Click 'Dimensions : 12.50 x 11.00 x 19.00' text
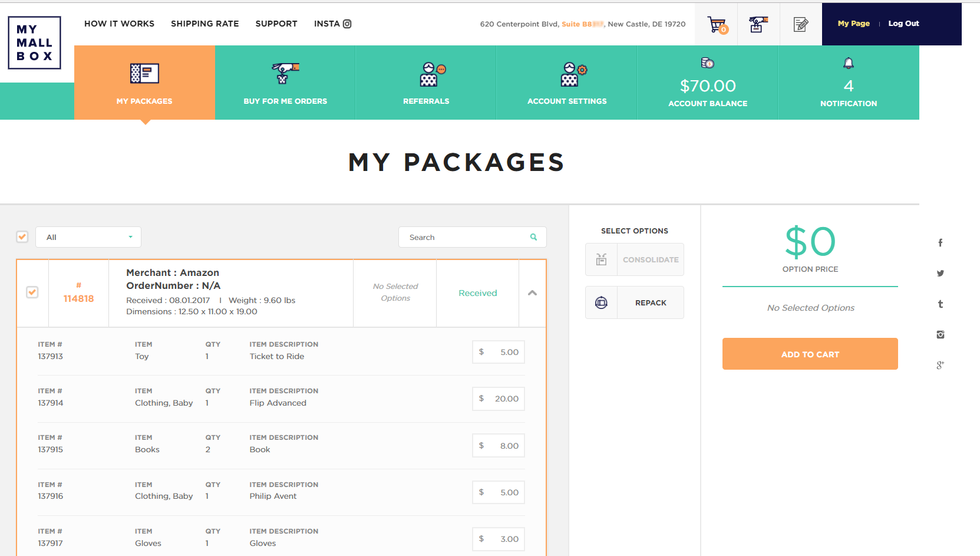This screenshot has width=980, height=556. (192, 311)
